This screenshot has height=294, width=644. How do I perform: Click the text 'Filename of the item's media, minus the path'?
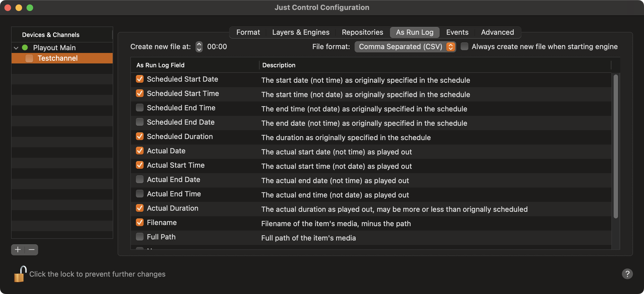pyautogui.click(x=336, y=224)
